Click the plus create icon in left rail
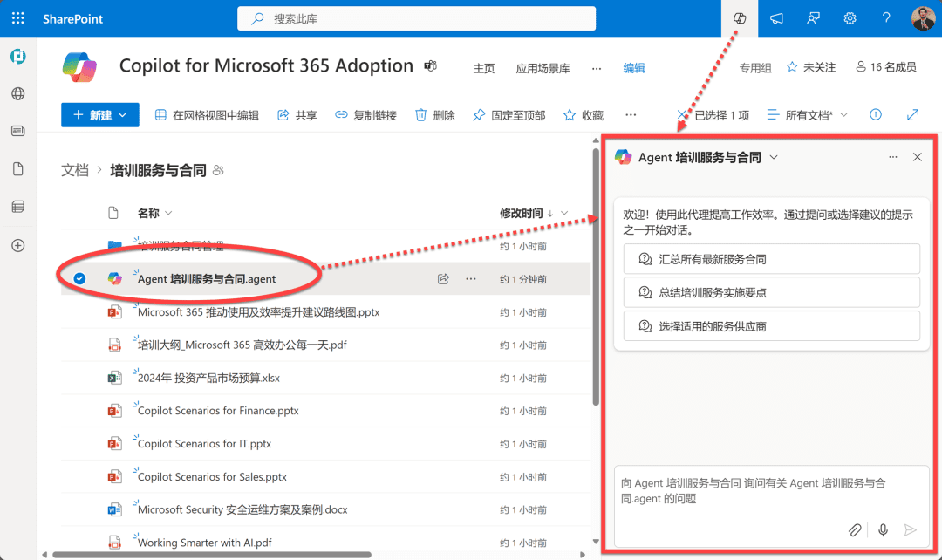Image resolution: width=942 pixels, height=560 pixels. click(18, 245)
